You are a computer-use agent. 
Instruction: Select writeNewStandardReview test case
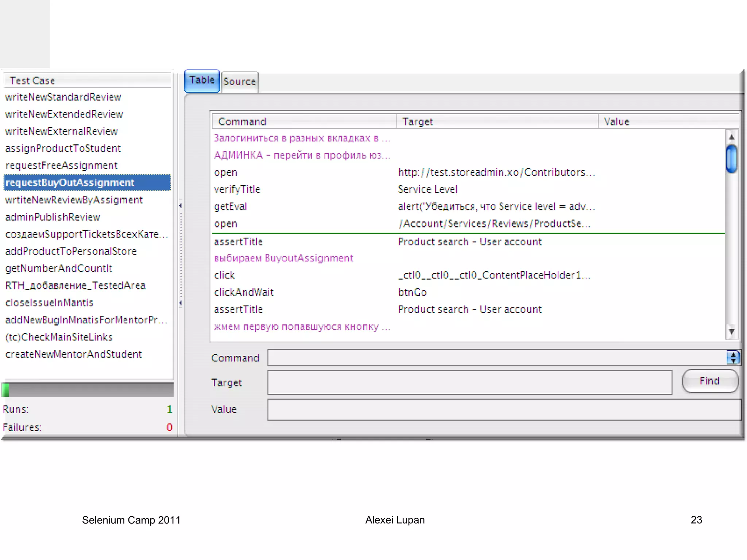point(63,97)
